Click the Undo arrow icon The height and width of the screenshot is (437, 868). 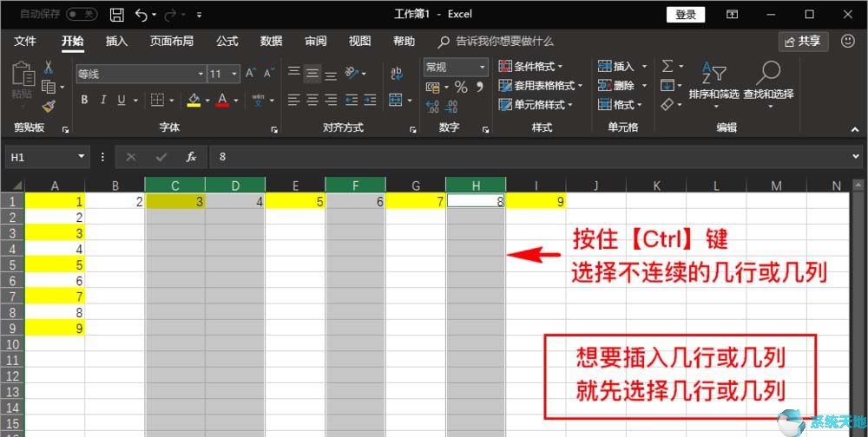[141, 15]
